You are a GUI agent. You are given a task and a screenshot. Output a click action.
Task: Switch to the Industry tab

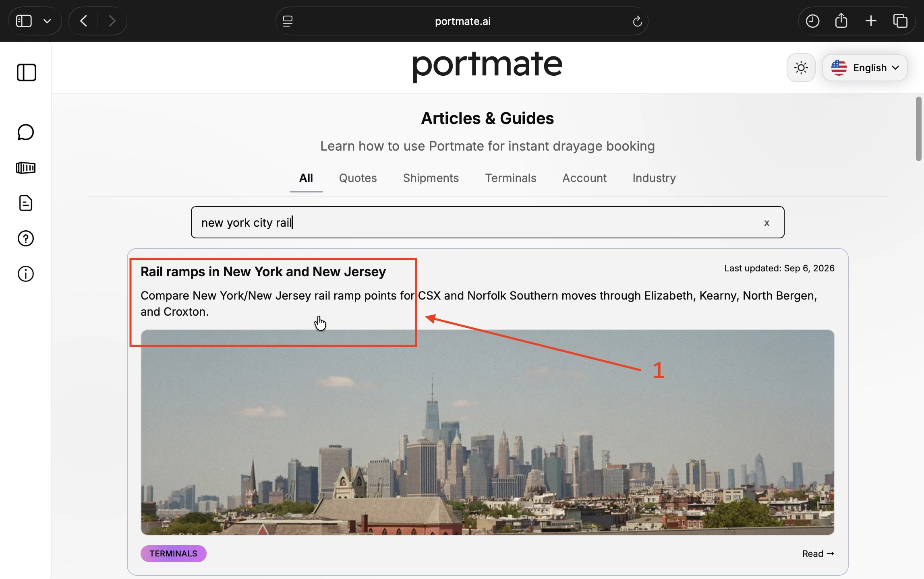tap(654, 179)
